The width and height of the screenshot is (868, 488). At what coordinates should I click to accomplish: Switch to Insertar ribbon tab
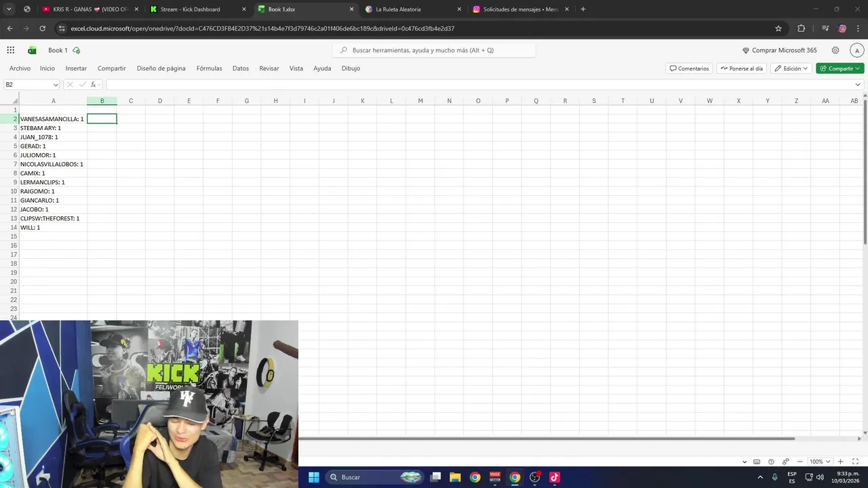pyautogui.click(x=76, y=68)
